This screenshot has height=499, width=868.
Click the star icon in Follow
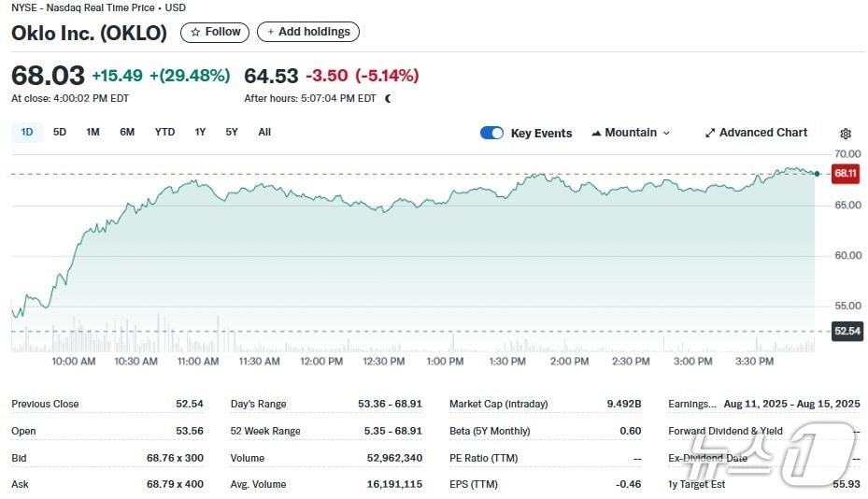195,32
